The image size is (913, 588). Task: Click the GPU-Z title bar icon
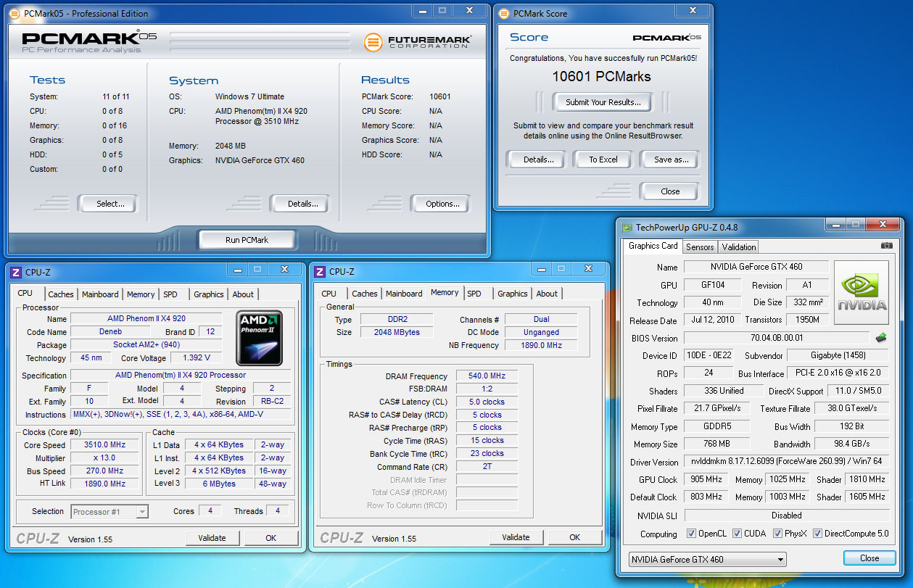point(627,227)
